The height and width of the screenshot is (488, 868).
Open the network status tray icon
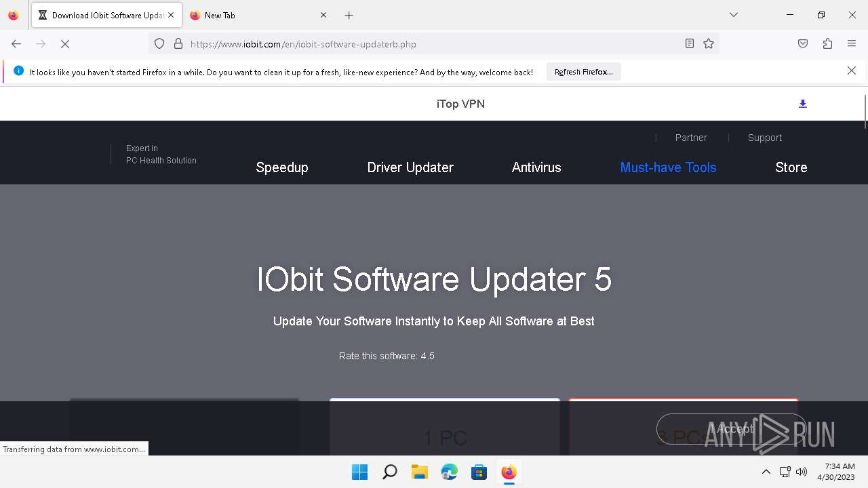tap(785, 472)
